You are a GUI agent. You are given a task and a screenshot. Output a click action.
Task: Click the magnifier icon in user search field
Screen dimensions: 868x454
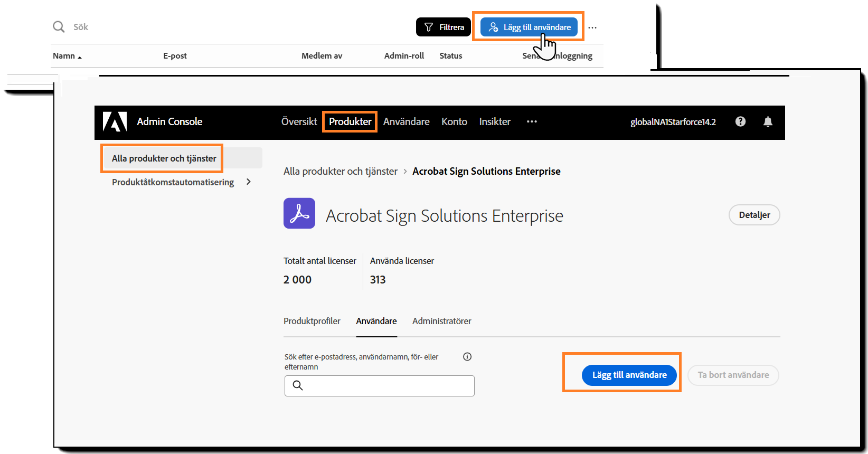pos(298,385)
